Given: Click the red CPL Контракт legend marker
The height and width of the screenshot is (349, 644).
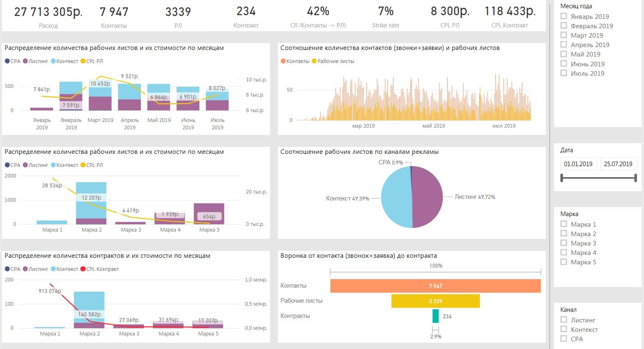Looking at the screenshot, I should (83, 269).
